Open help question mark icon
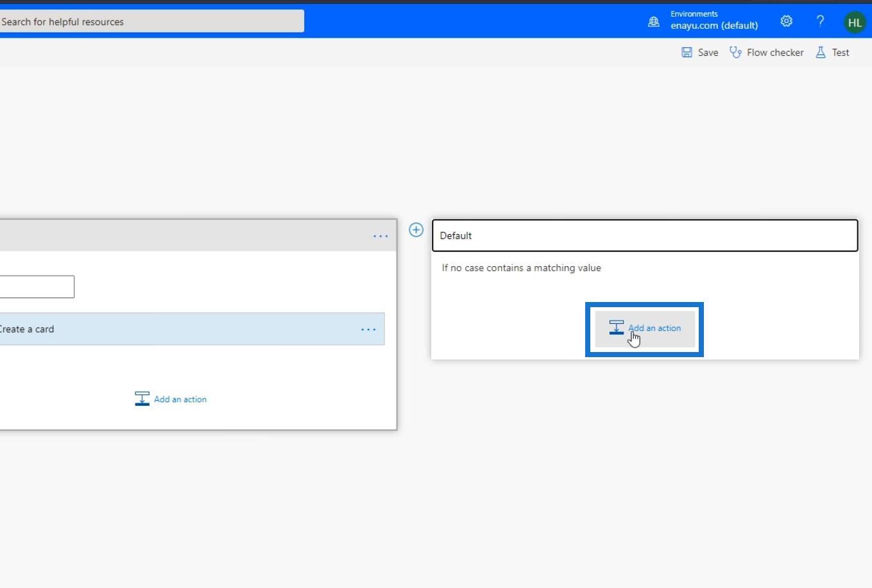The height and width of the screenshot is (588, 872). point(820,21)
